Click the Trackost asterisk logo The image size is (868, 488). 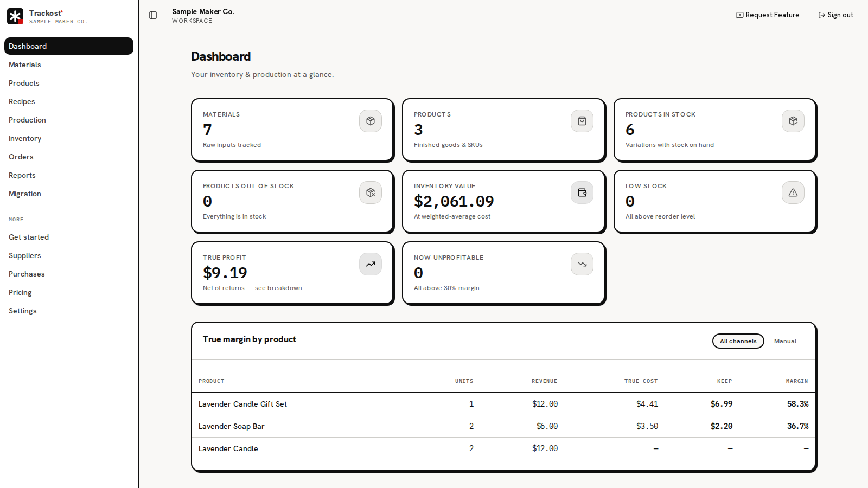tap(15, 16)
